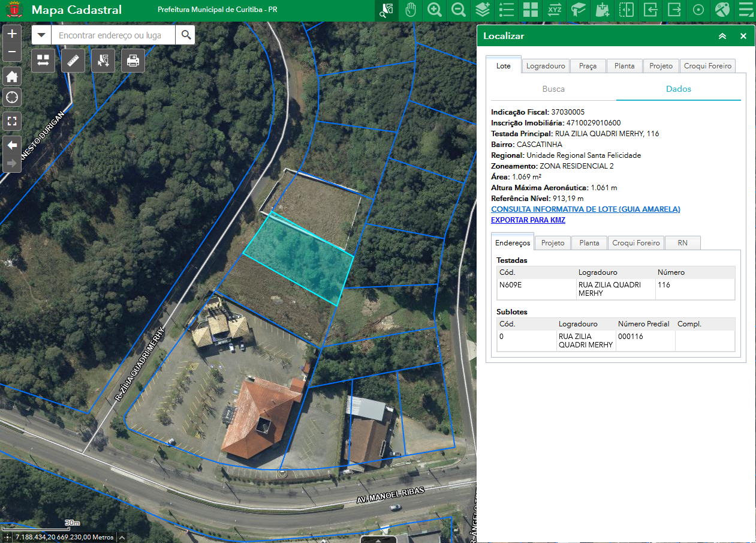The width and height of the screenshot is (756, 543).
Task: Expand the coordinate format options arrow
Action: point(122,537)
